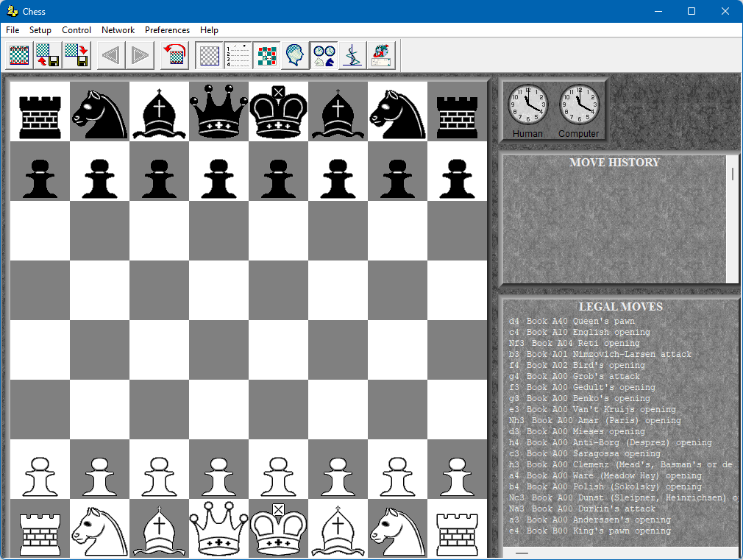Toggle the plain checkerboard view button
The height and width of the screenshot is (560, 743).
[209, 55]
